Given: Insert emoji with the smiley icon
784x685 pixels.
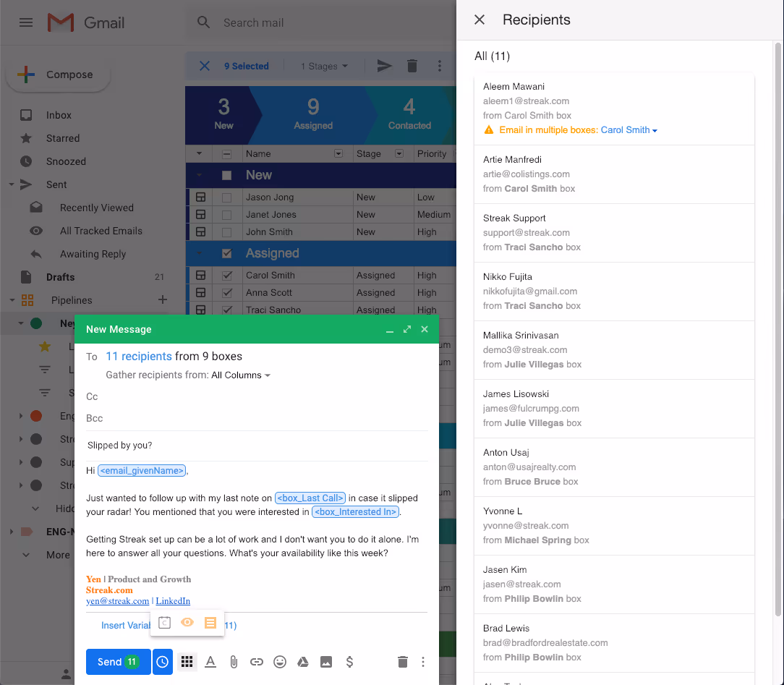Looking at the screenshot, I should point(280,662).
